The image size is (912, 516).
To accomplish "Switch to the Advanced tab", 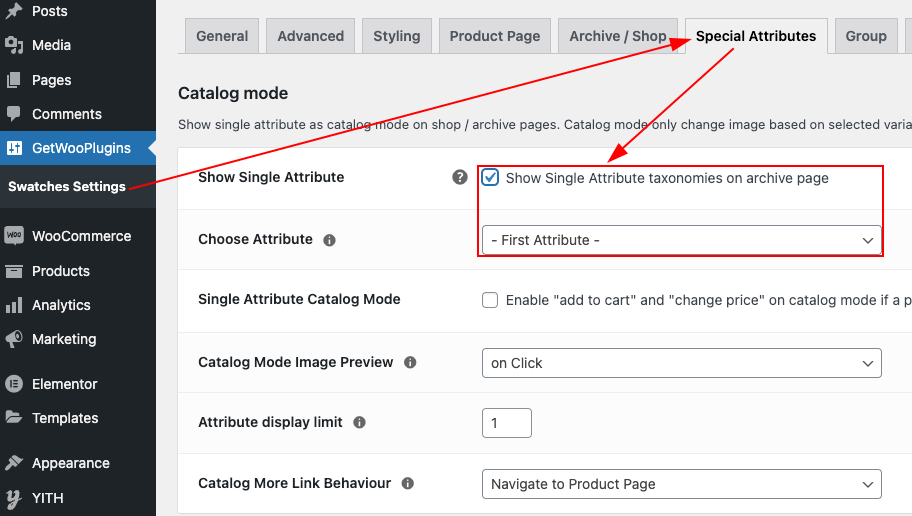I will pos(311,36).
